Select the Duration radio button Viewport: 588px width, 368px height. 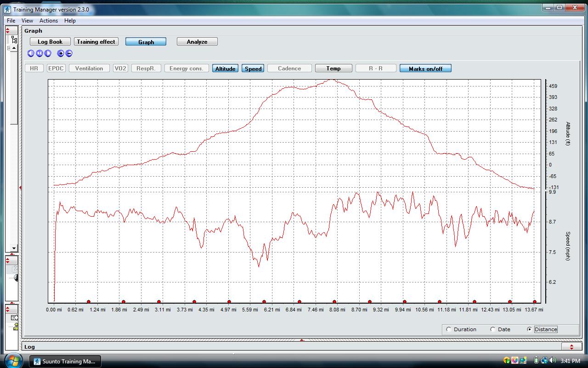coord(449,329)
